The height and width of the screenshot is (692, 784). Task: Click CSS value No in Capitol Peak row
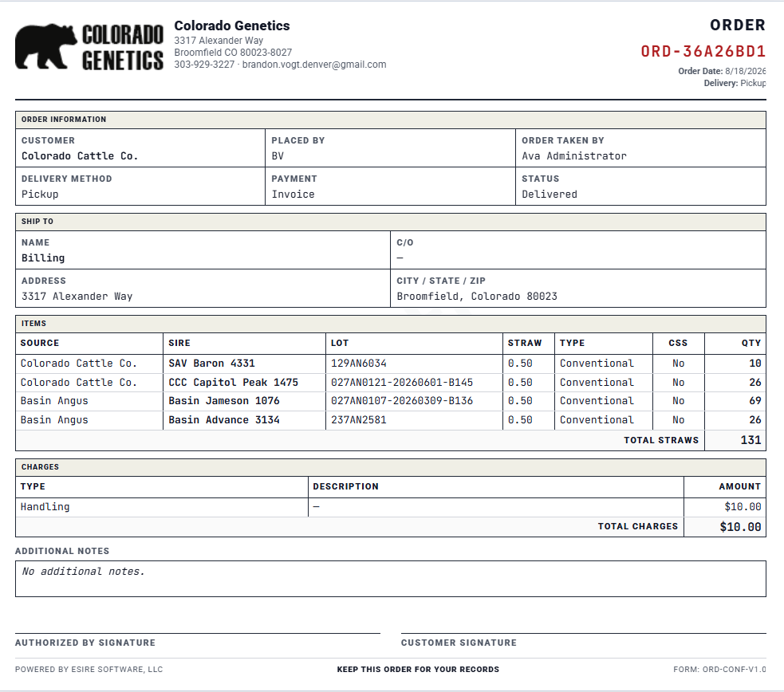[x=678, y=382]
